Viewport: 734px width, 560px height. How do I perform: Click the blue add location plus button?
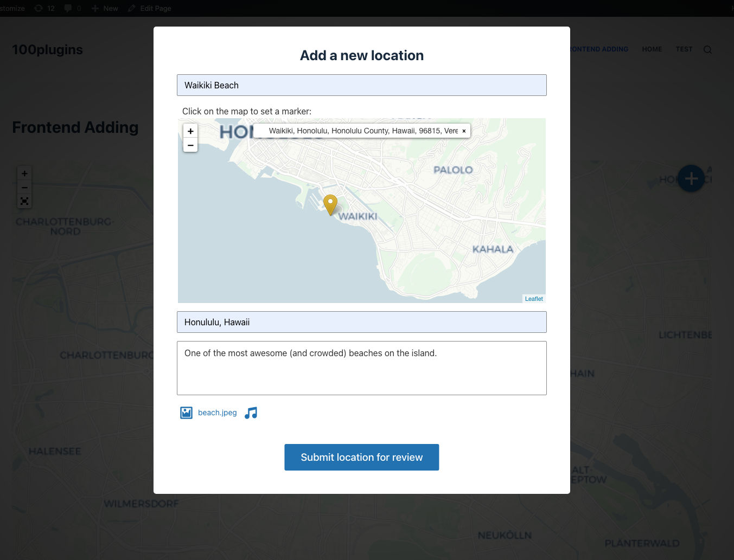point(691,178)
